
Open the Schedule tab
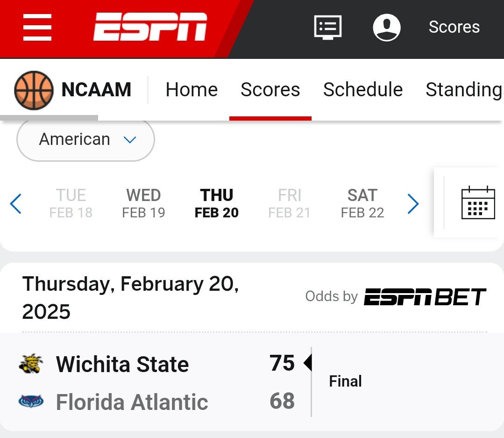(362, 89)
